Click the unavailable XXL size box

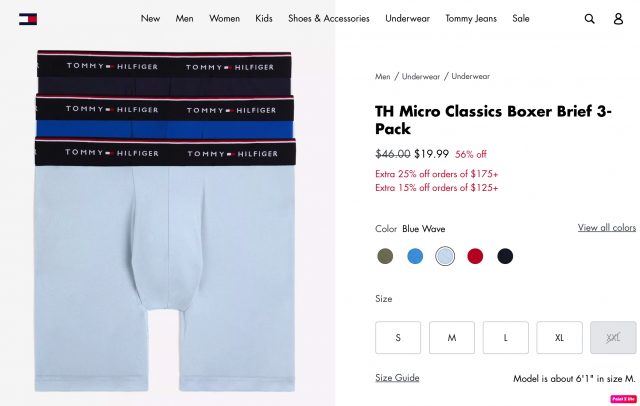tap(613, 337)
